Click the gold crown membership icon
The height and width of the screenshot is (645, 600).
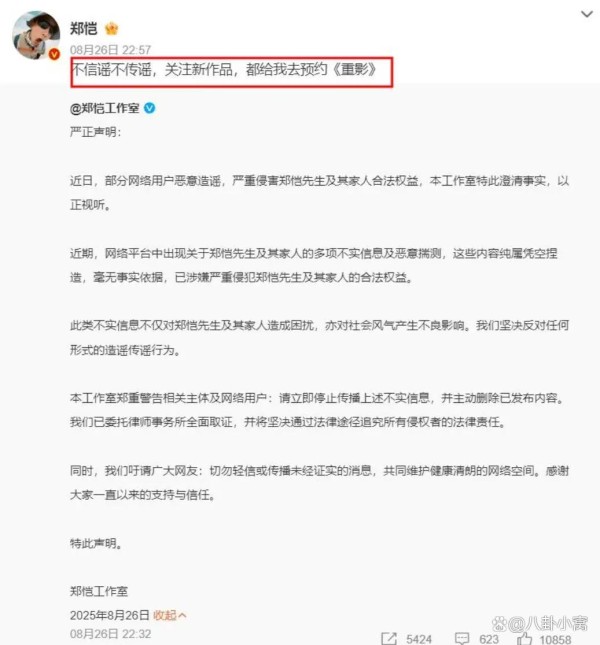[111, 28]
